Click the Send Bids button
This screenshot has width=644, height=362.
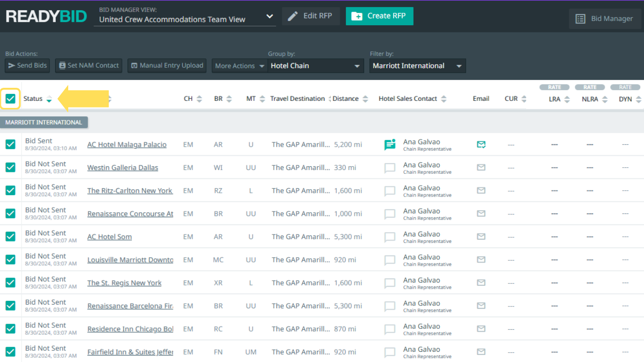pyautogui.click(x=28, y=65)
